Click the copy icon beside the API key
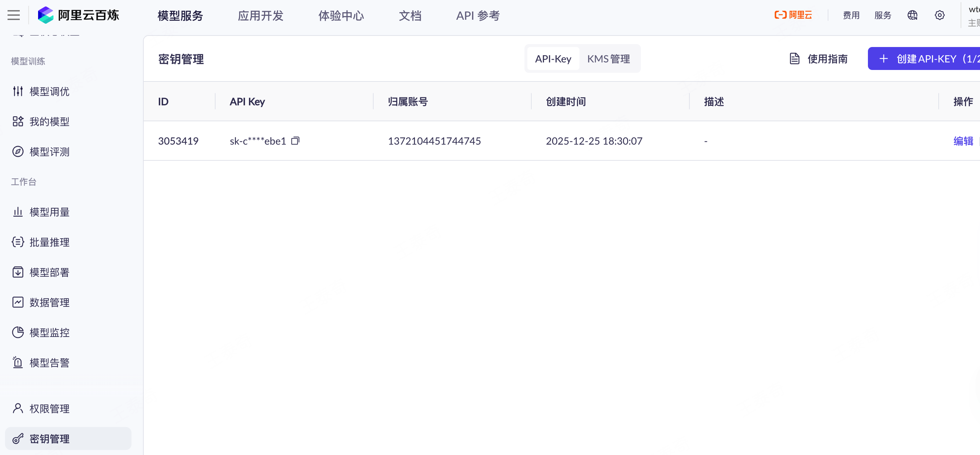The width and height of the screenshot is (980, 455). point(295,141)
